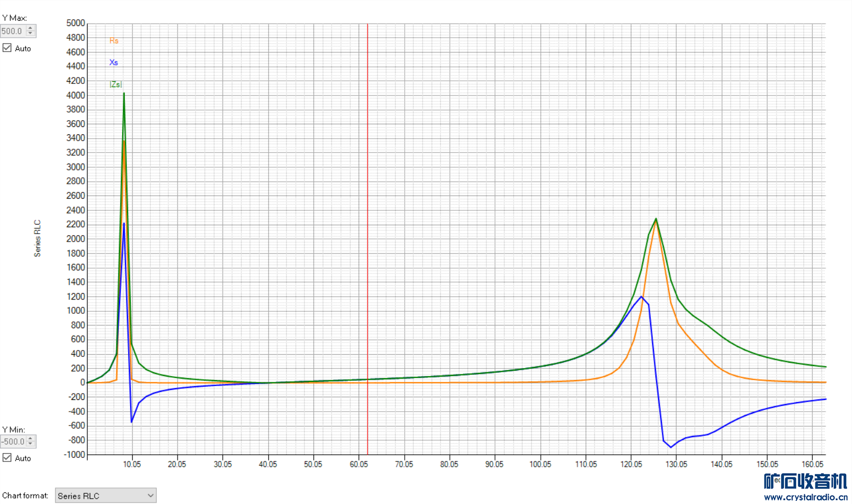
Task: Click the 130.05 x-axis tick label
Action: coord(676,464)
